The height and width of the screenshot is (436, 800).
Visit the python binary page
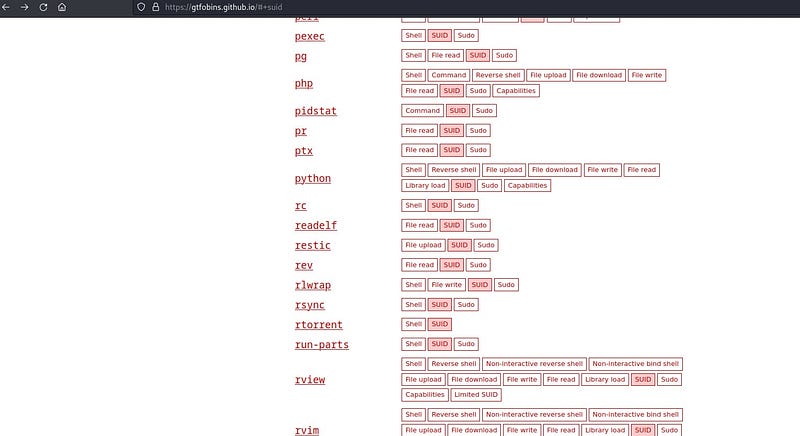click(312, 178)
